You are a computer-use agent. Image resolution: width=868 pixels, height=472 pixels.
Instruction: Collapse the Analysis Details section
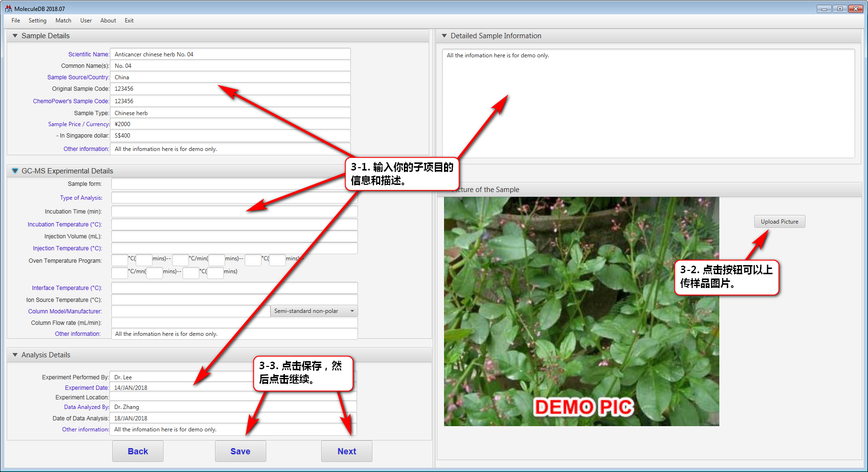[x=15, y=355]
